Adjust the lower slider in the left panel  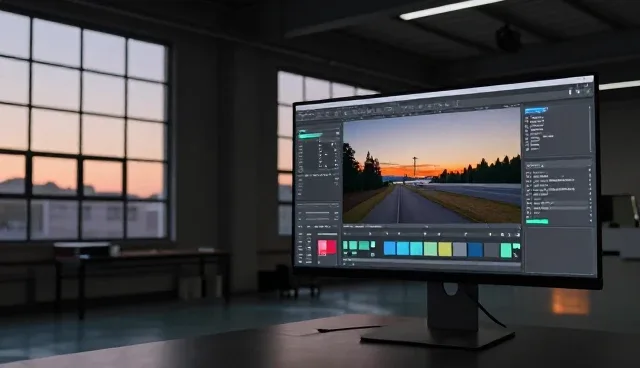pos(317,219)
